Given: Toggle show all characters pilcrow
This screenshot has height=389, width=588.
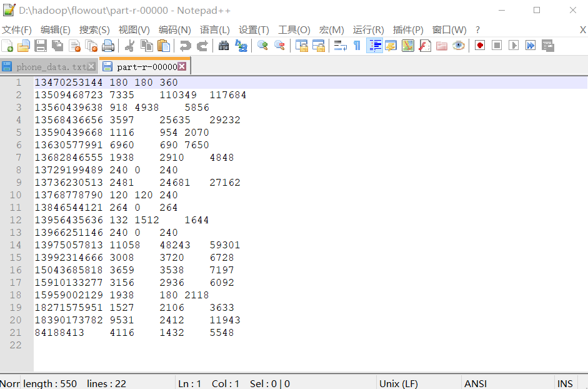Looking at the screenshot, I should pos(357,46).
